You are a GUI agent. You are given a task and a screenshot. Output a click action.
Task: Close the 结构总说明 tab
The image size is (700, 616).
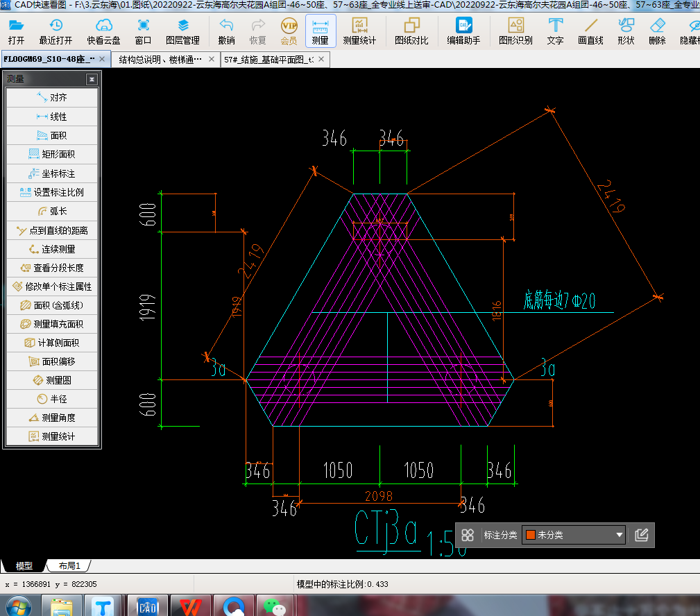[x=212, y=59]
